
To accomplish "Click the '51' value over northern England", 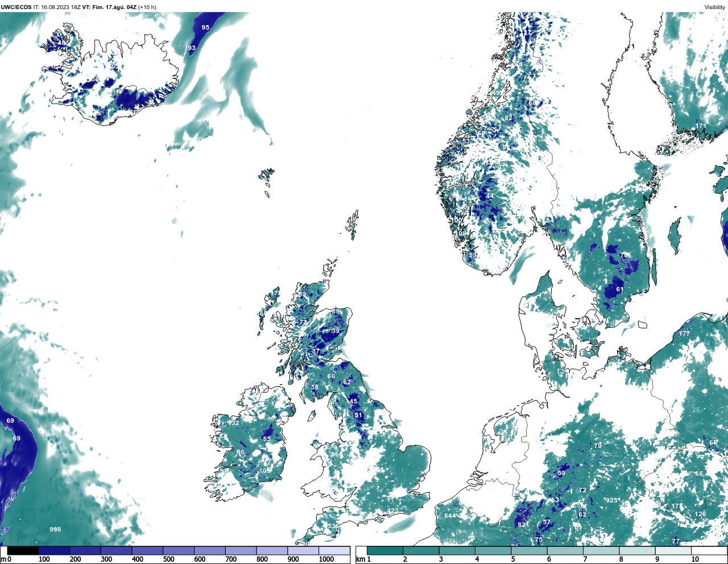I will point(358,415).
